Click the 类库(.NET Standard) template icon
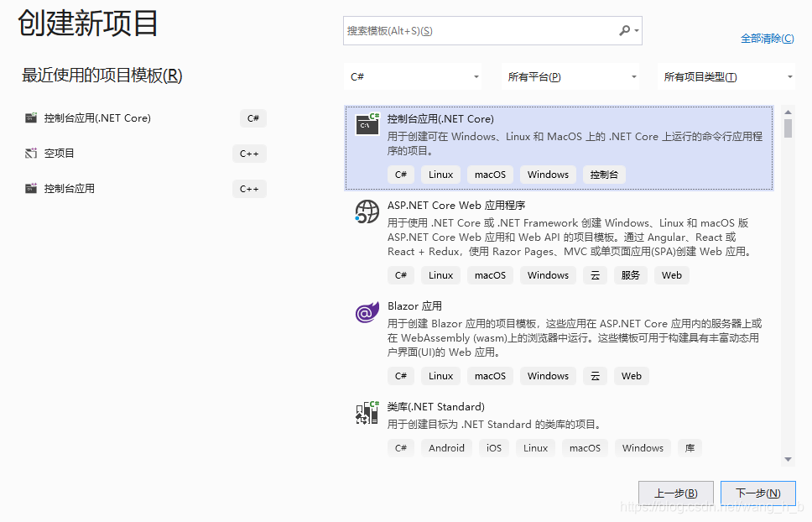This screenshot has width=812, height=522. click(367, 413)
